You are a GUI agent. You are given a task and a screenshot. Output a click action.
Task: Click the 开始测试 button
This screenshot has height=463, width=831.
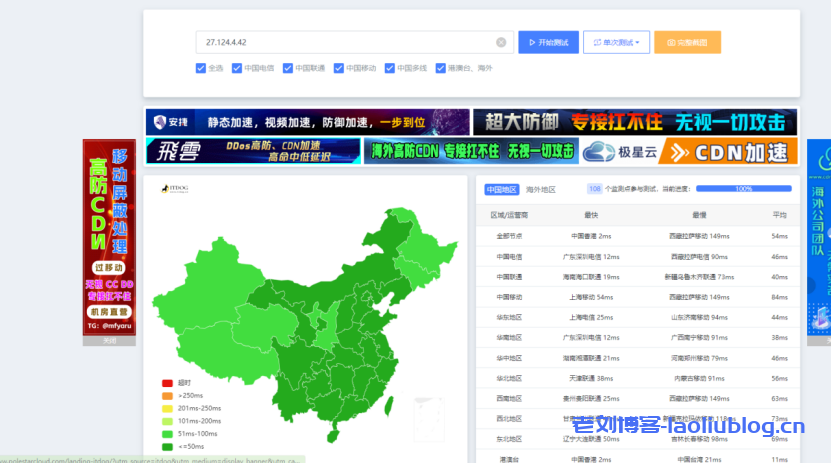[549, 42]
